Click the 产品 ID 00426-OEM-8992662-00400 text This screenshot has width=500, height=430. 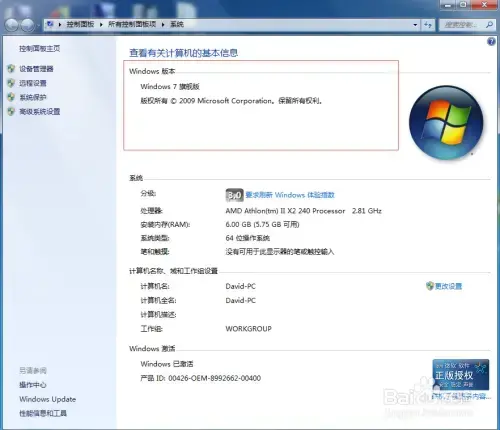[x=200, y=378]
